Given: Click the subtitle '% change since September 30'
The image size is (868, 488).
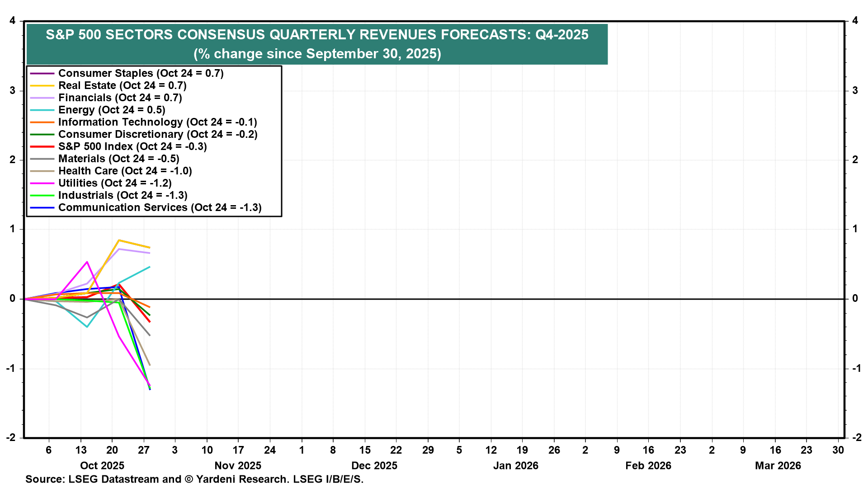Looking at the screenshot, I should click(x=317, y=54).
